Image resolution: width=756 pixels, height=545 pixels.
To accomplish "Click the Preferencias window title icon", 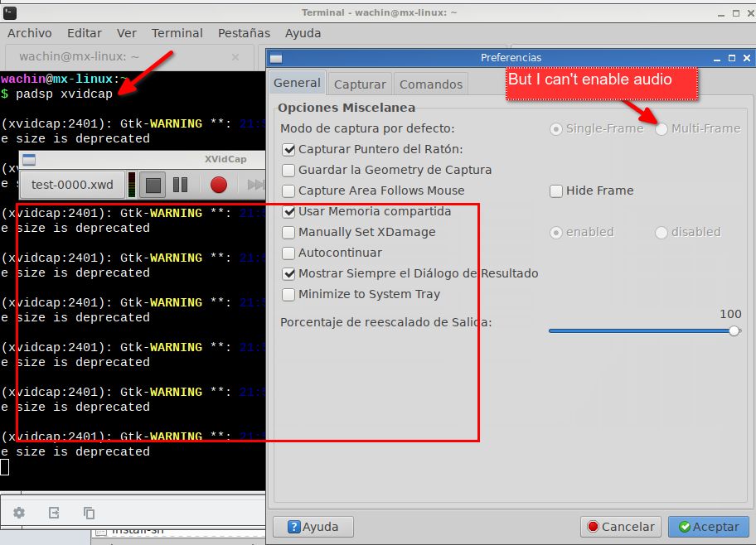I will coord(276,58).
